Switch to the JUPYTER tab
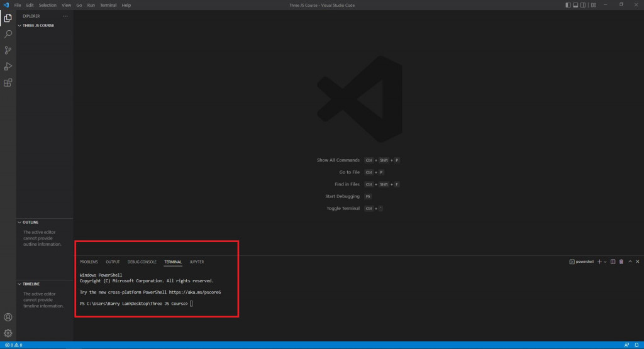 197,262
